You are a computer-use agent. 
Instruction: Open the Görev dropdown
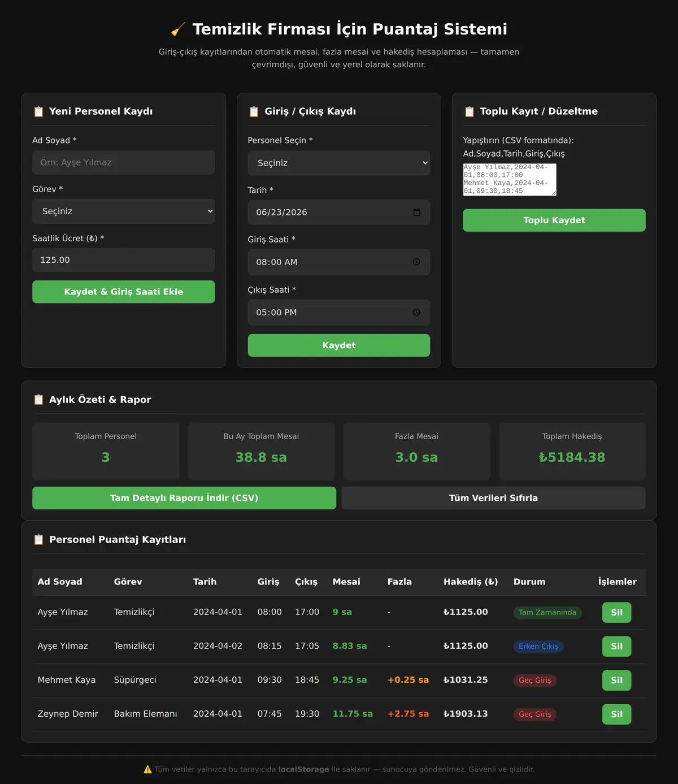pyautogui.click(x=124, y=211)
